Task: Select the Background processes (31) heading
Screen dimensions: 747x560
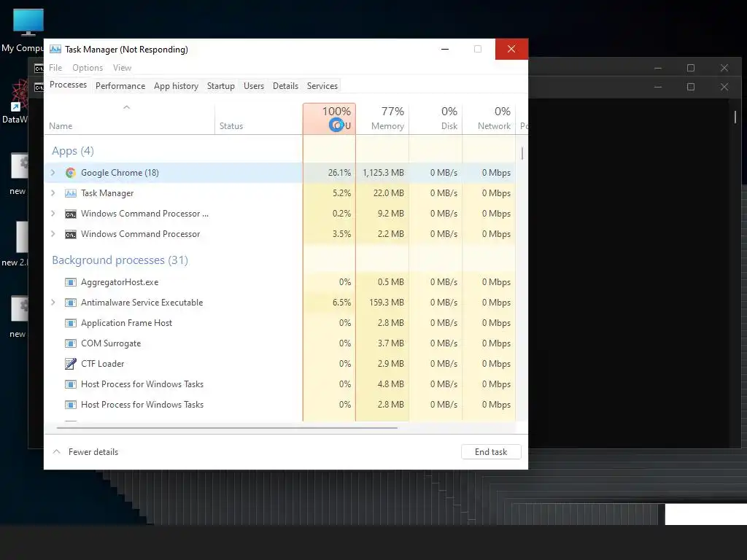Action: tap(120, 260)
